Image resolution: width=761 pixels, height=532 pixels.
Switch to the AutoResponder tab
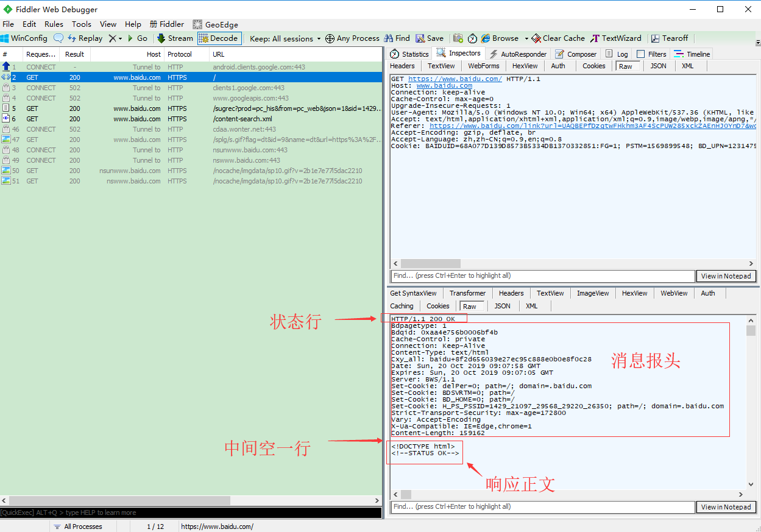518,54
